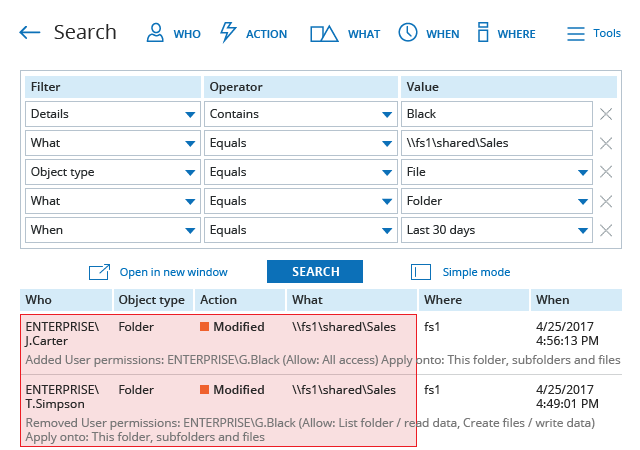Click the Filter column header
The height and width of the screenshot is (450, 640).
113,87
